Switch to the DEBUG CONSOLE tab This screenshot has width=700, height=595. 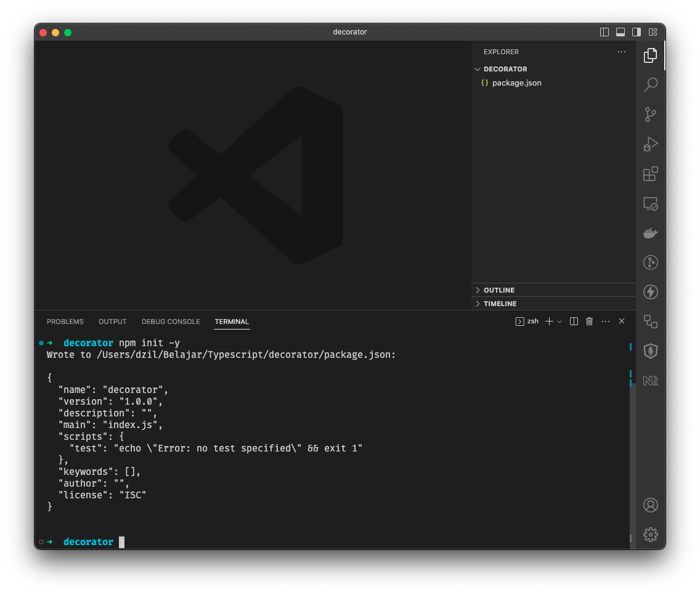pyautogui.click(x=171, y=322)
